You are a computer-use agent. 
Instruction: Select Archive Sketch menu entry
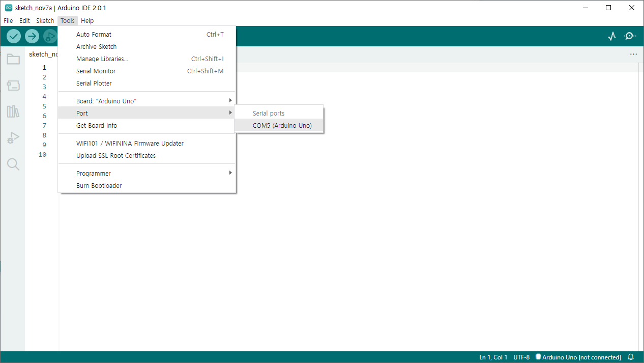147,47
